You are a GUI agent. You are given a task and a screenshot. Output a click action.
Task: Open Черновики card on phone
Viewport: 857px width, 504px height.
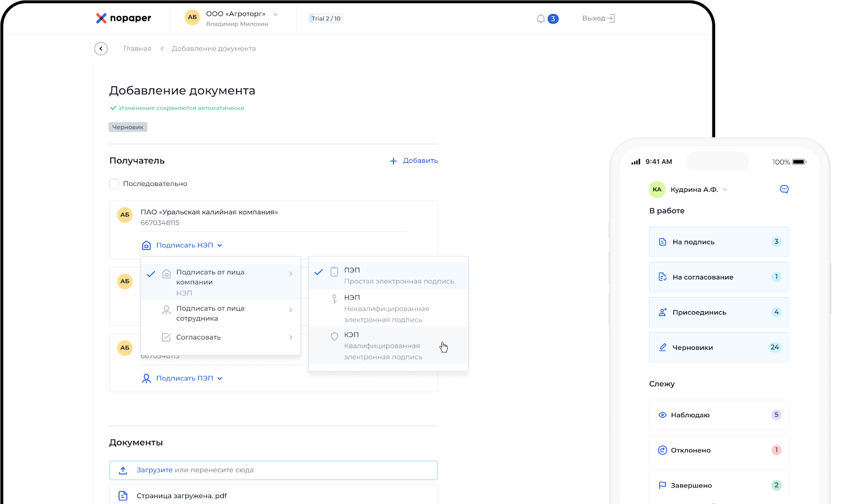719,348
